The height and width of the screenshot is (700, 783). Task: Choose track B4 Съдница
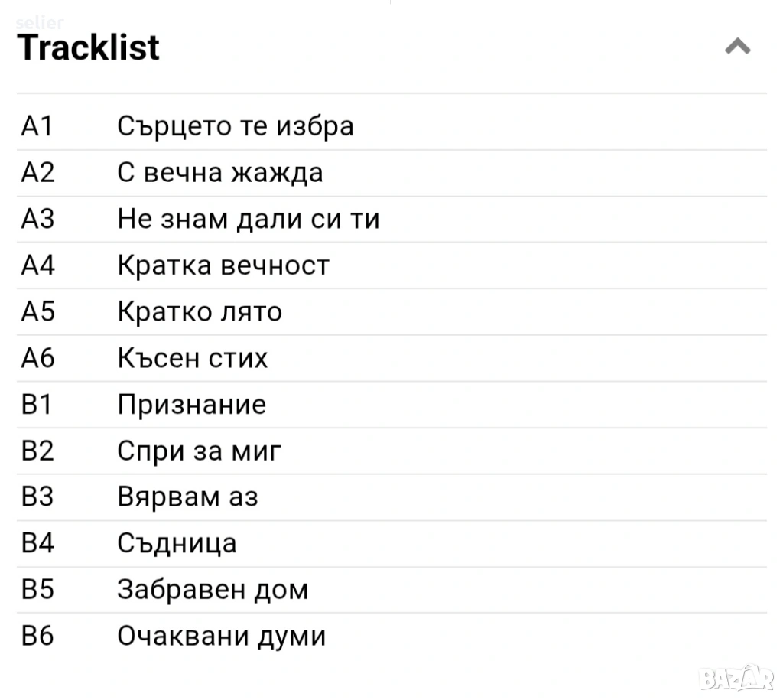pos(177,544)
